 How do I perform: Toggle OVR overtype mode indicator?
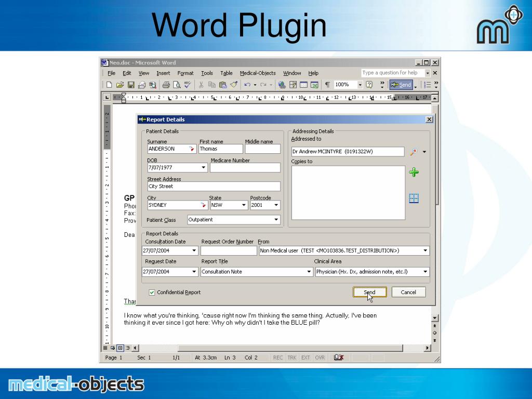pos(320,357)
